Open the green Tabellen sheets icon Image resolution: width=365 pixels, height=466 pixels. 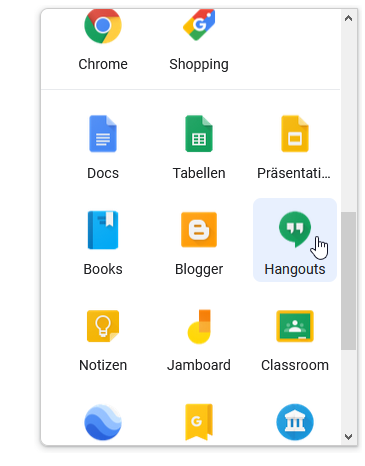(x=199, y=134)
